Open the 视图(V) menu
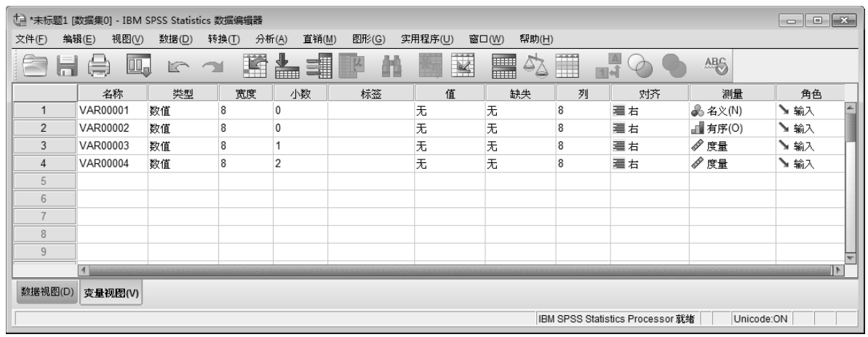 click(x=127, y=39)
